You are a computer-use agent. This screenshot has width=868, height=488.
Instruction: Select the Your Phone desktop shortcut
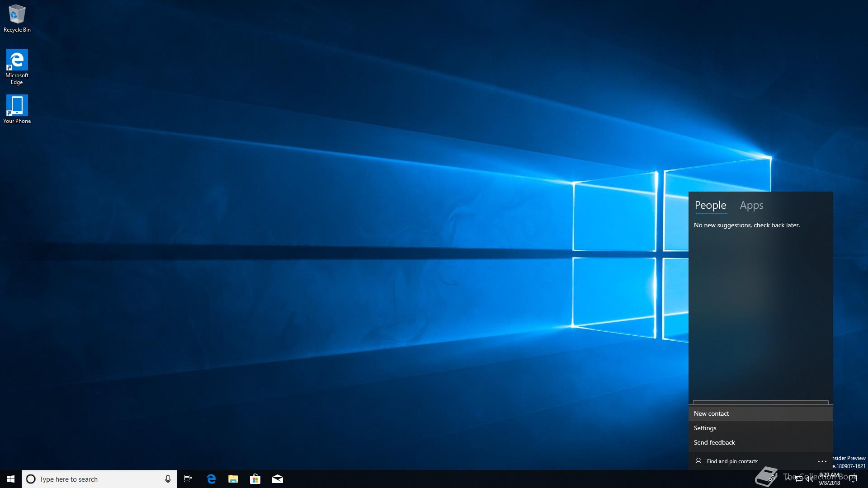tap(17, 109)
